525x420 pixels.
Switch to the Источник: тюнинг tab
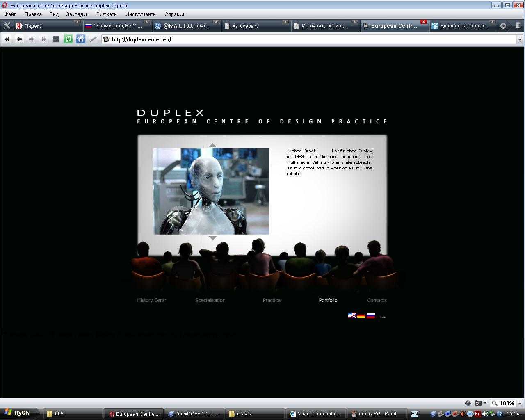[x=325, y=26]
